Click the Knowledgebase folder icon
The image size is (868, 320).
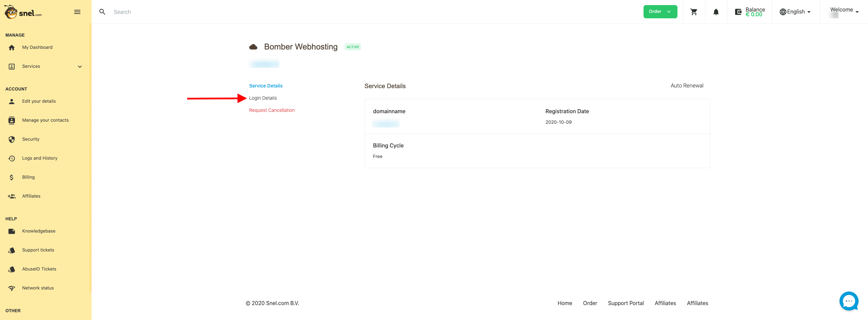(x=12, y=231)
